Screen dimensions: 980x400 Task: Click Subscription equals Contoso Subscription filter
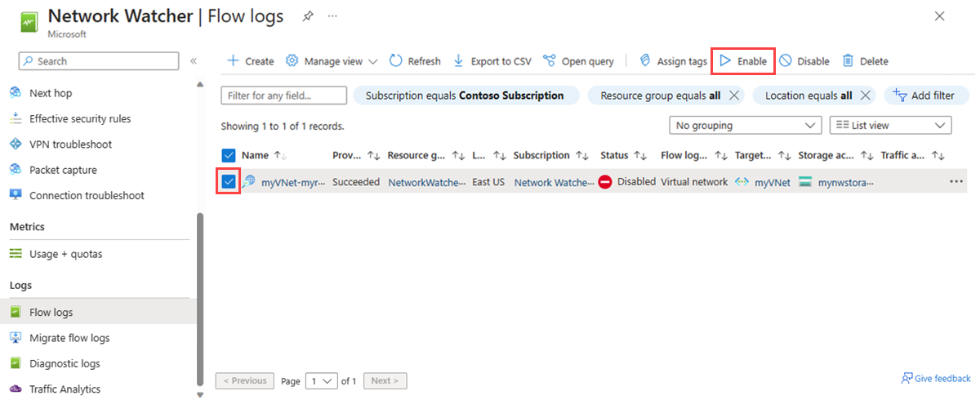tap(465, 96)
